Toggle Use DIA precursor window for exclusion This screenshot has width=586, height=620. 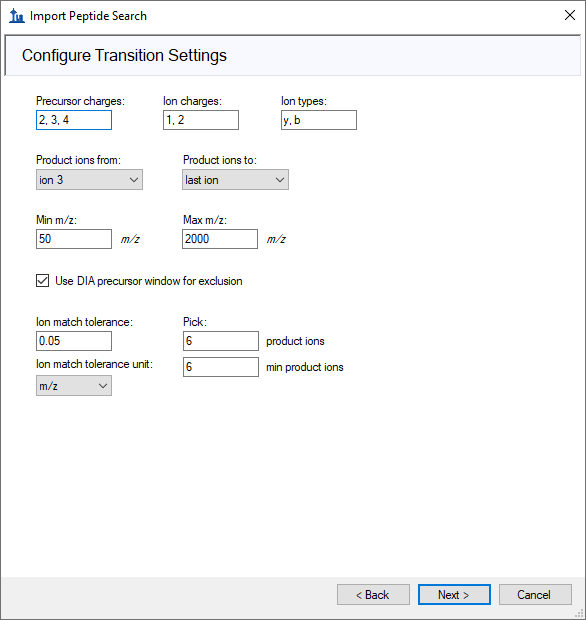[43, 281]
